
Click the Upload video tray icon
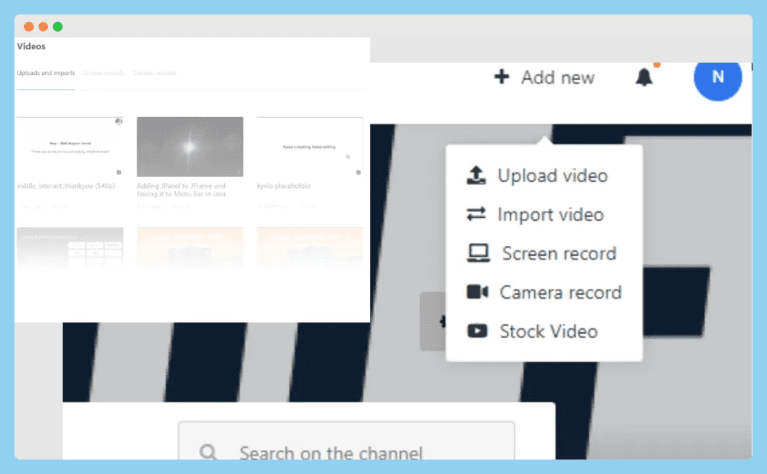[x=476, y=175]
